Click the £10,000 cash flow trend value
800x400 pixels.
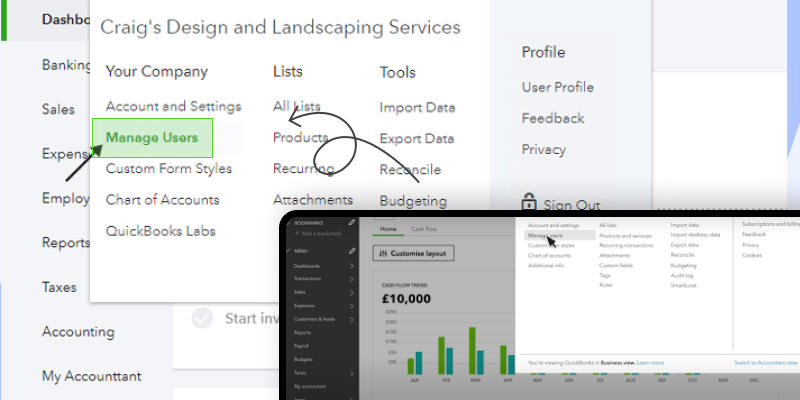(x=406, y=299)
